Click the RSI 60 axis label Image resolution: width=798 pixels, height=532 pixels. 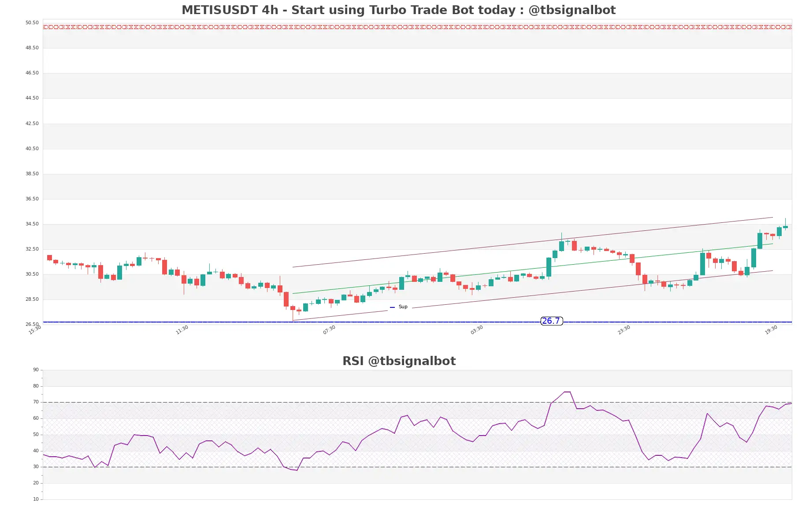point(36,418)
